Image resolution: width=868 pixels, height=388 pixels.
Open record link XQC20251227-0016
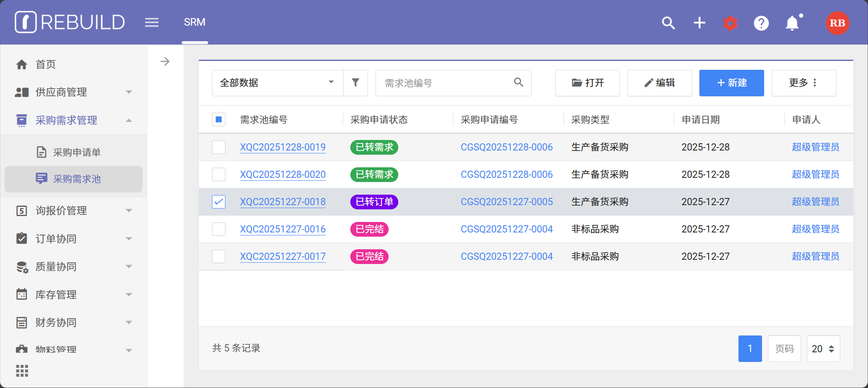283,229
